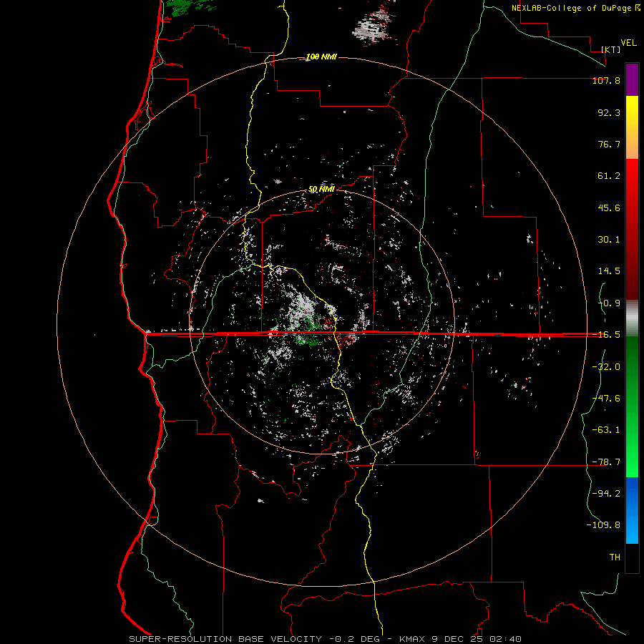Click the -0.9 velocity scale value
This screenshot has height=644, width=644.
pos(609,303)
